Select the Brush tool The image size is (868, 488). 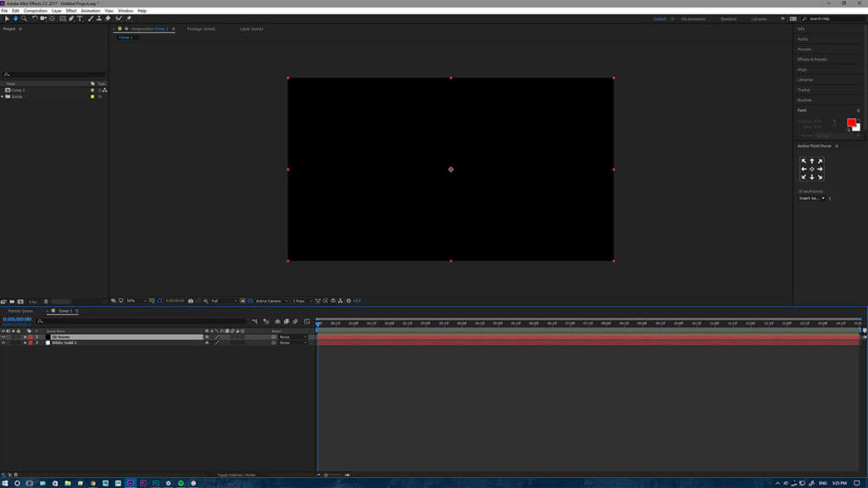tap(90, 19)
